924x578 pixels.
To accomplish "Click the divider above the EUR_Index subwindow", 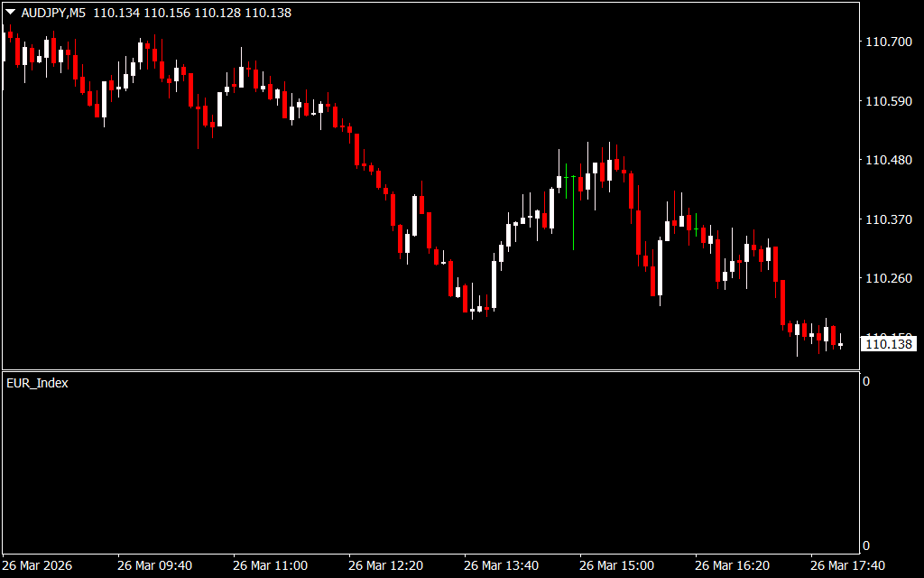I will 430,370.
